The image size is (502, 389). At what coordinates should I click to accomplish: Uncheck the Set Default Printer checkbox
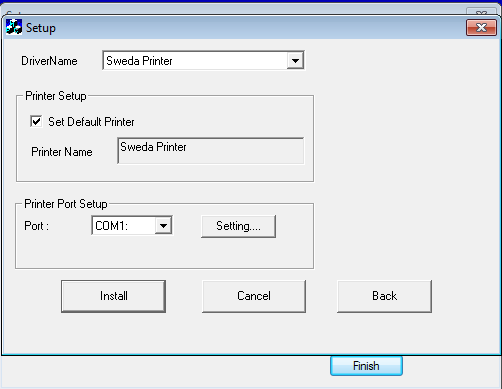pyautogui.click(x=36, y=121)
